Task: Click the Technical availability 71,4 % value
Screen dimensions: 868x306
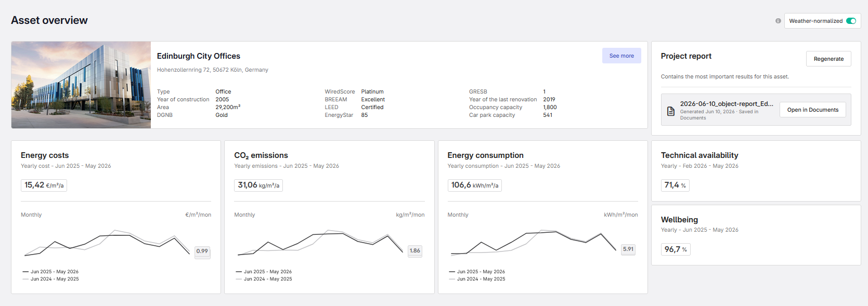Action: point(675,185)
